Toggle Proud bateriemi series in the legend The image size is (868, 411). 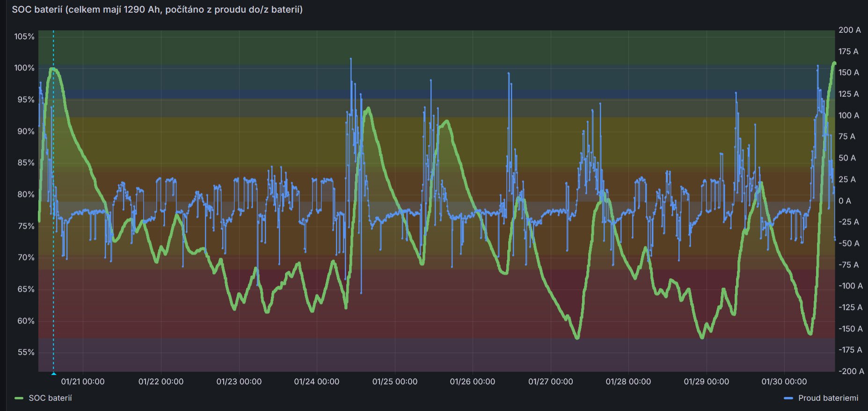click(828, 398)
